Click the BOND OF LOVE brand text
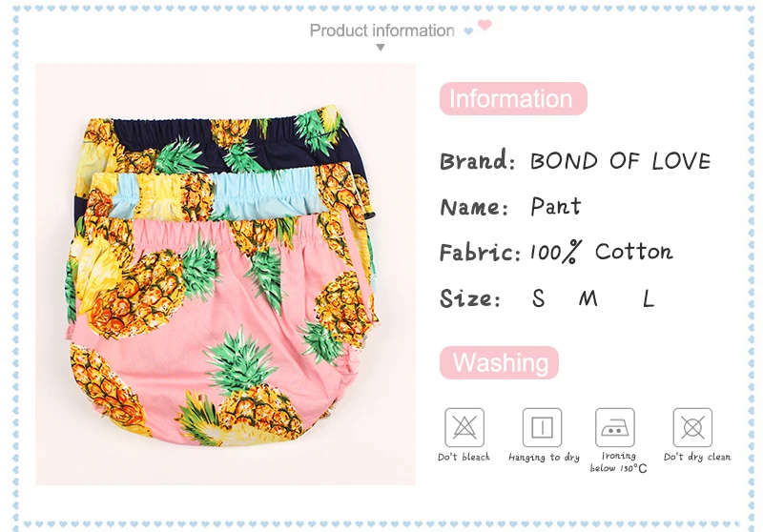 click(621, 161)
